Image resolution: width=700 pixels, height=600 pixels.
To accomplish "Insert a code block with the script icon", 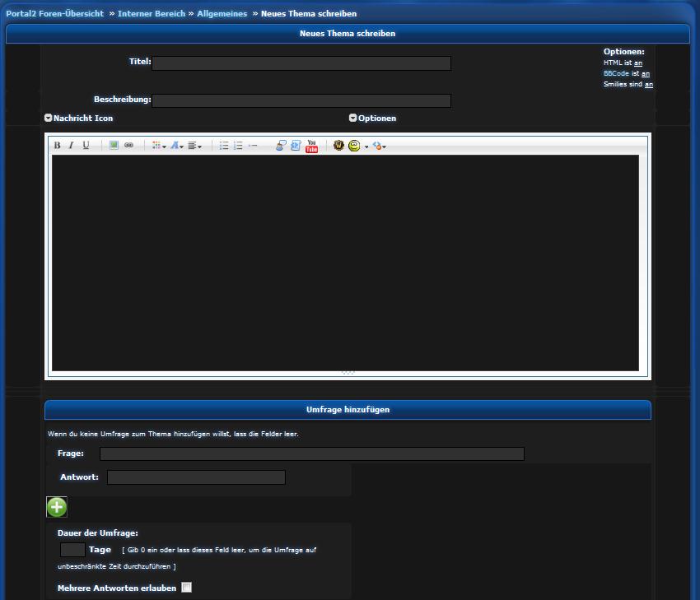I will click(296, 146).
